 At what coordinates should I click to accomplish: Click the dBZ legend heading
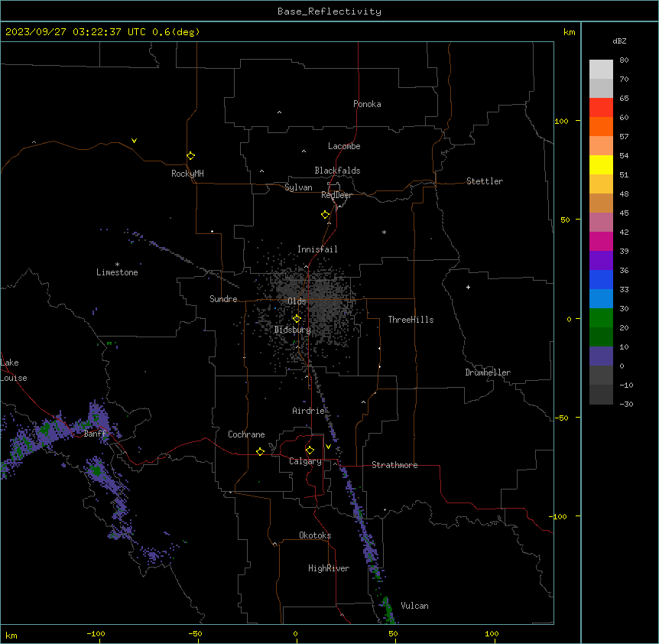pyautogui.click(x=619, y=41)
